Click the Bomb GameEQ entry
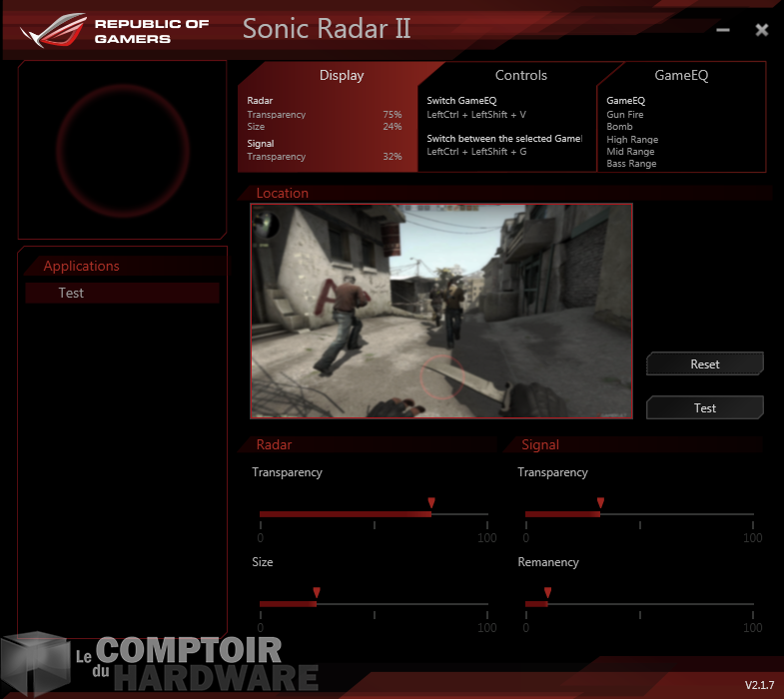Viewport: 784px width, 699px height. click(619, 127)
